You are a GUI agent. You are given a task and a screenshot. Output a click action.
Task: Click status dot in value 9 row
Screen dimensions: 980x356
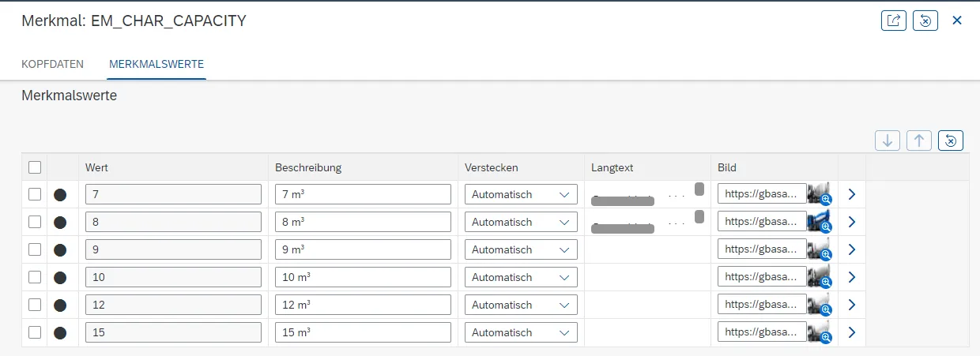pyautogui.click(x=60, y=250)
